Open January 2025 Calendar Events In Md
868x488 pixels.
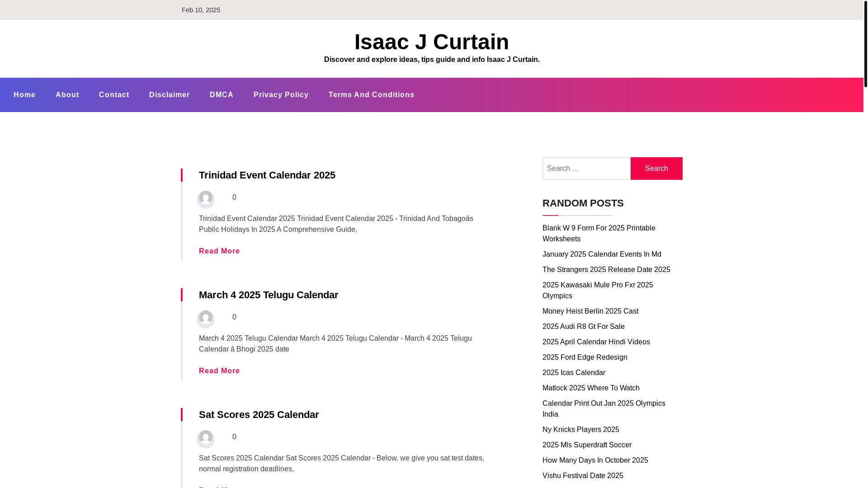(x=602, y=254)
